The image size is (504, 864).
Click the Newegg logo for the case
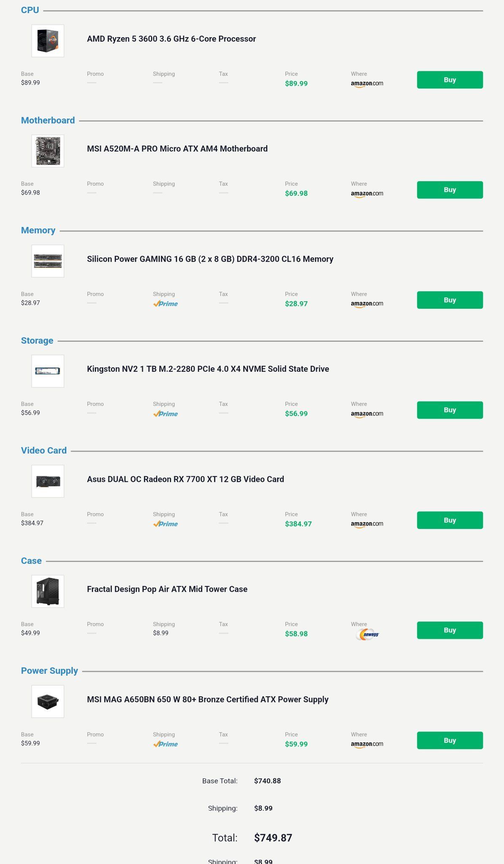tap(367, 634)
